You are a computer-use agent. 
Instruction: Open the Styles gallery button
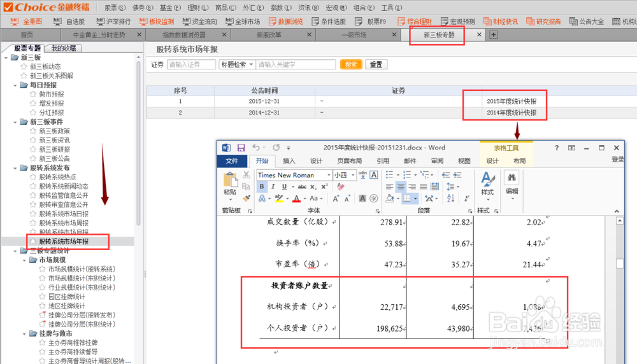click(x=487, y=186)
